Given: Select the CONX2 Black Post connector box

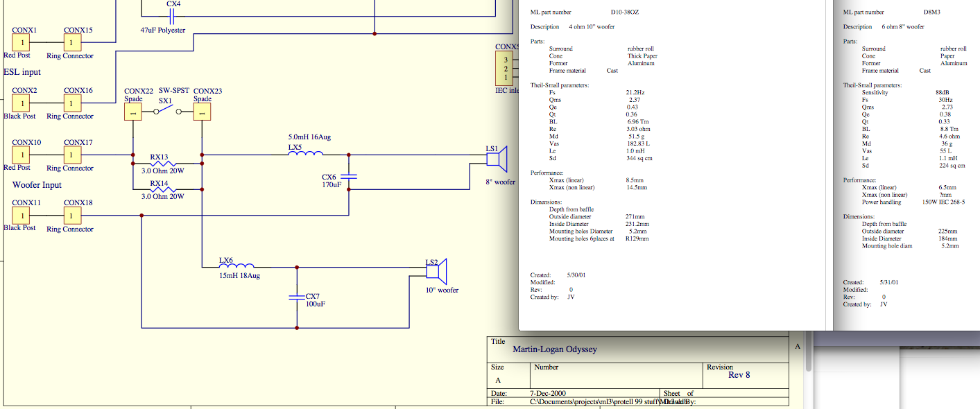Looking at the screenshot, I should coord(22,103).
